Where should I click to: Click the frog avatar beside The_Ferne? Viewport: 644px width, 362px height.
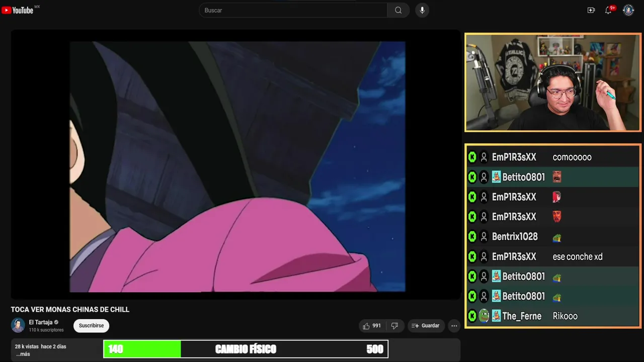pos(484,316)
